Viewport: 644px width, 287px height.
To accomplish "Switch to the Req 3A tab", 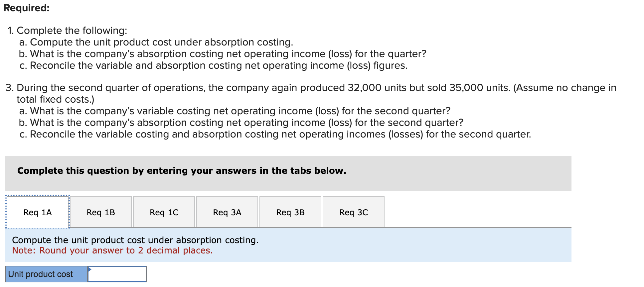I will click(x=227, y=212).
